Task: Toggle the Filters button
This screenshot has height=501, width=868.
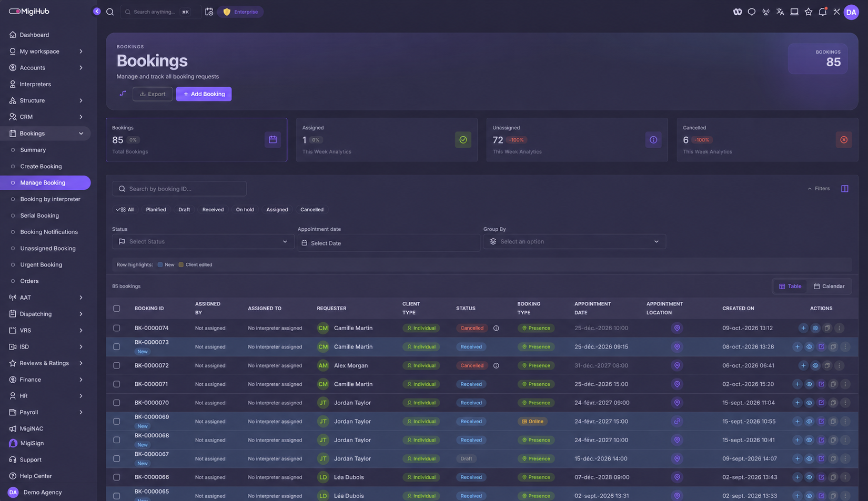Action: pos(819,189)
